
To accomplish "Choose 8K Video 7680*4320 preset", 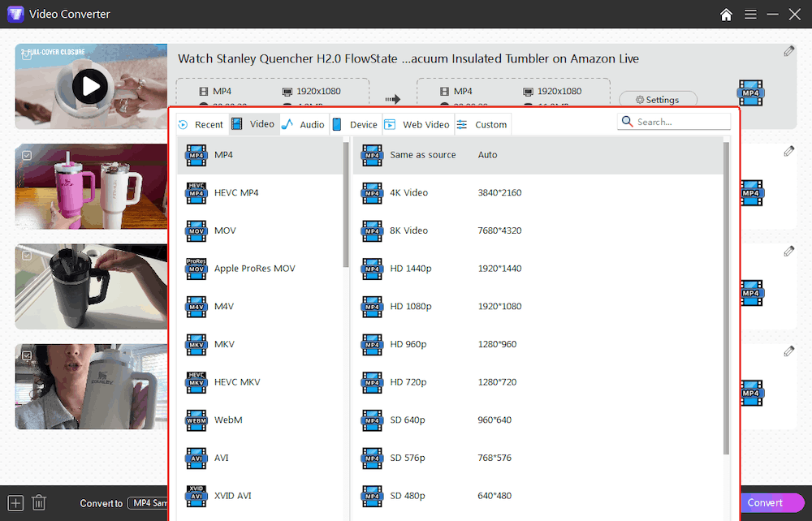I will tap(538, 230).
